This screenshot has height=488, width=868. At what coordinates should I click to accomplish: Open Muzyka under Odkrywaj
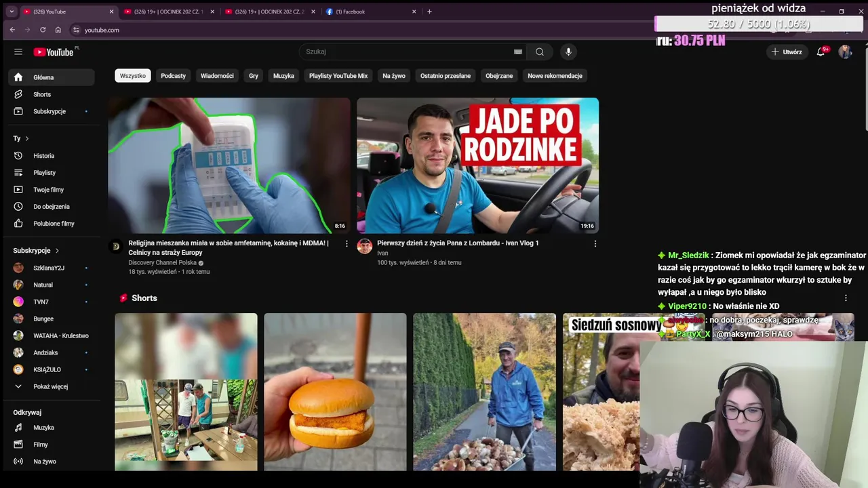(x=52, y=428)
